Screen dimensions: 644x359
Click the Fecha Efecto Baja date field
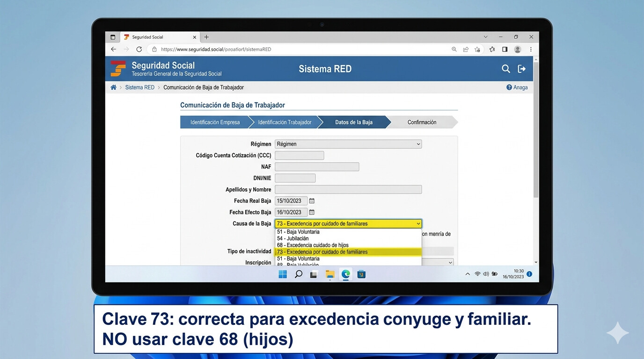pyautogui.click(x=291, y=212)
